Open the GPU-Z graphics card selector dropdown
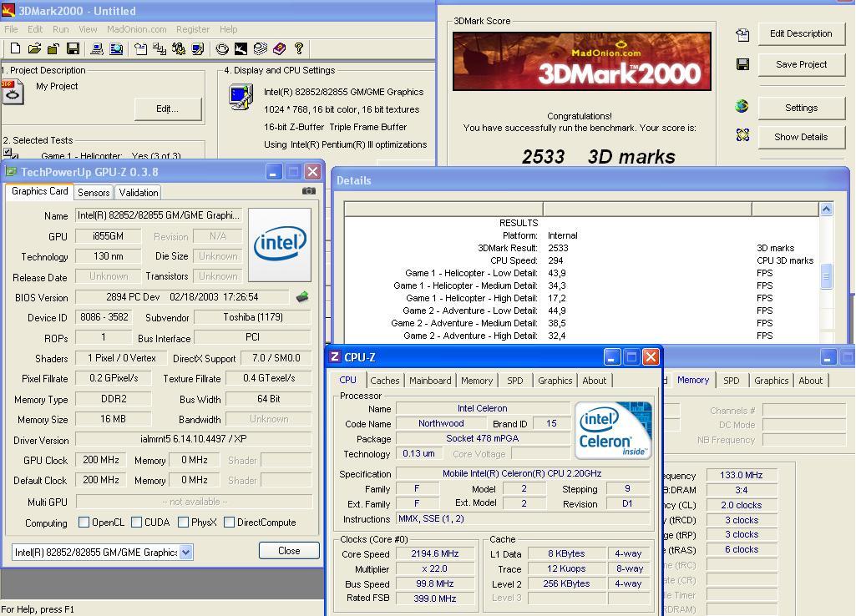This screenshot has width=856, height=616. tap(185, 553)
